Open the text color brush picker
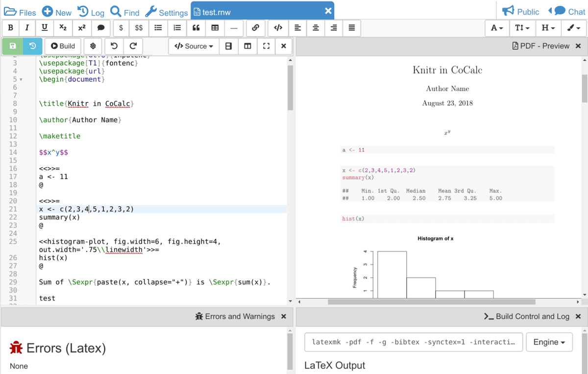The height and width of the screenshot is (374, 588). click(574, 28)
